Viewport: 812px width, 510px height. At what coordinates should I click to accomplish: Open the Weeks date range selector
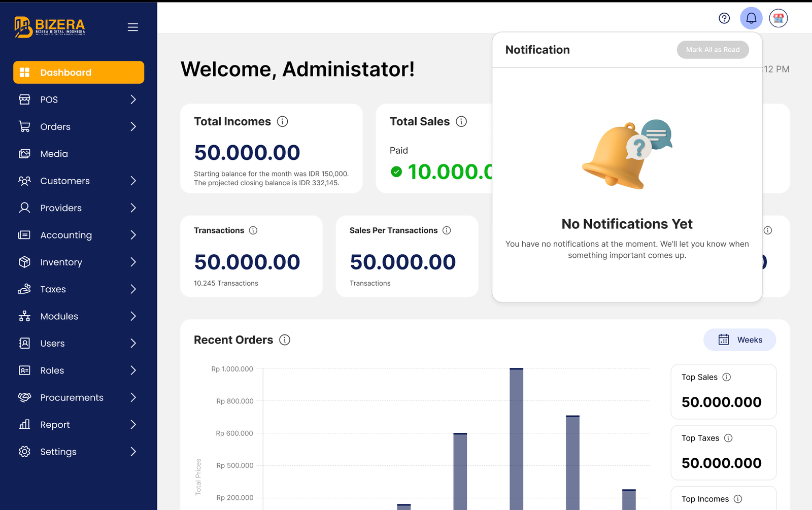click(739, 340)
